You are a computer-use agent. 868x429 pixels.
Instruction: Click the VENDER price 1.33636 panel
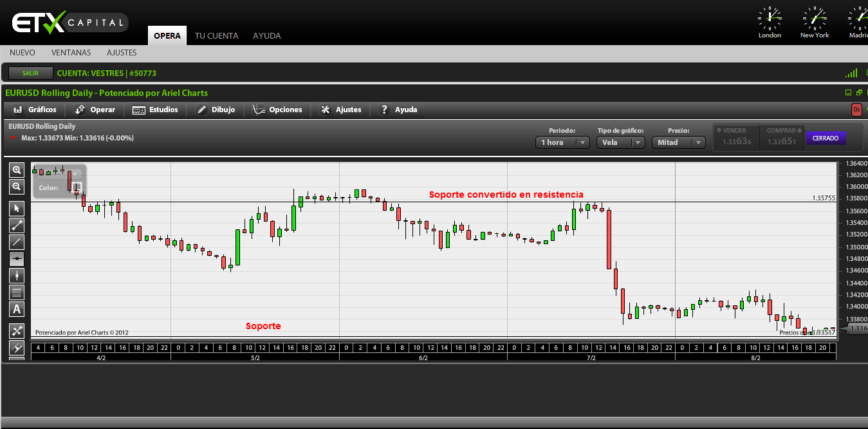tap(736, 138)
